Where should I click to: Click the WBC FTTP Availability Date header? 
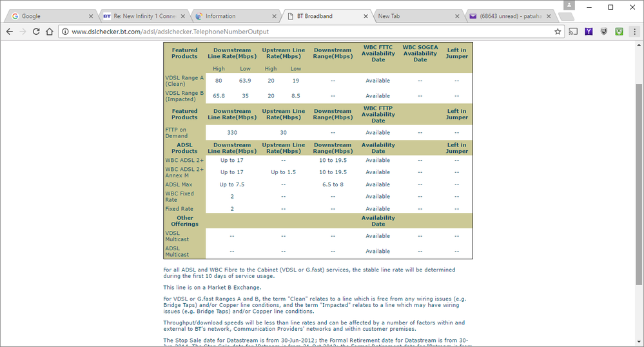click(x=378, y=114)
